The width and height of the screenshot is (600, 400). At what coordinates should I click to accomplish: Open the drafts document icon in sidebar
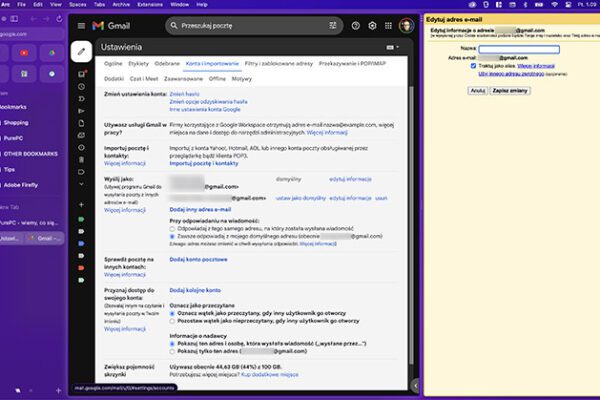click(x=81, y=123)
